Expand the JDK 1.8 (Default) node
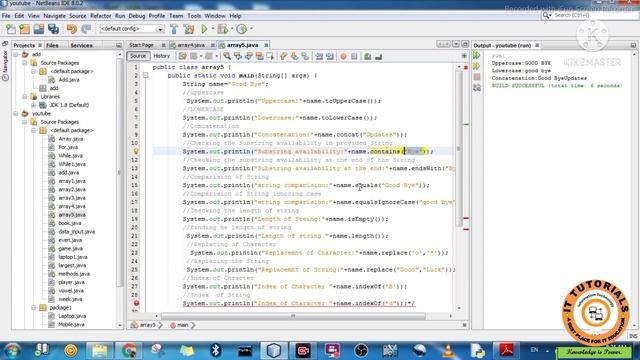Screen dimensions: 640x360 [33, 105]
